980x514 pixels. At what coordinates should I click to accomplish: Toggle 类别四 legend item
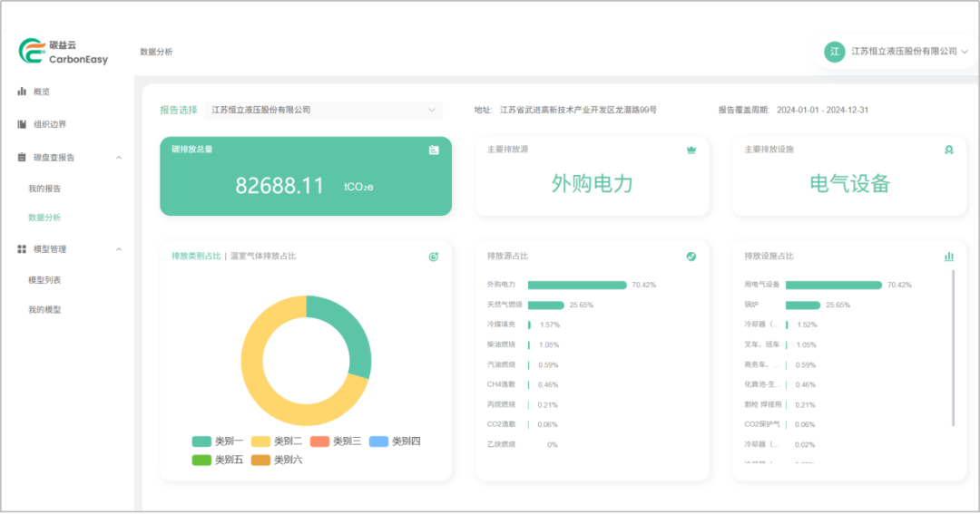point(395,441)
